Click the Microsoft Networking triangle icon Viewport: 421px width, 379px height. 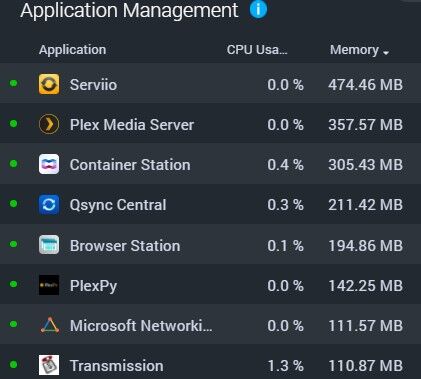pyautogui.click(x=50, y=325)
